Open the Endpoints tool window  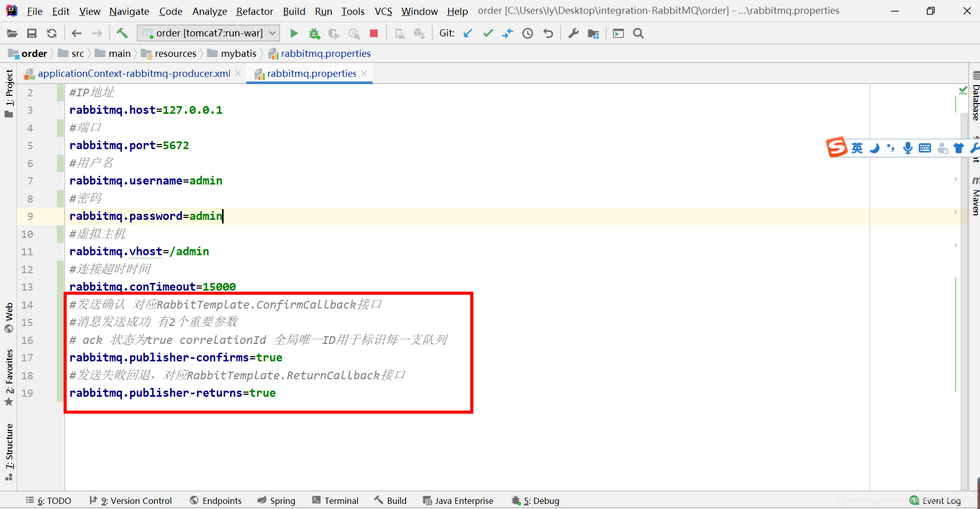(x=215, y=501)
